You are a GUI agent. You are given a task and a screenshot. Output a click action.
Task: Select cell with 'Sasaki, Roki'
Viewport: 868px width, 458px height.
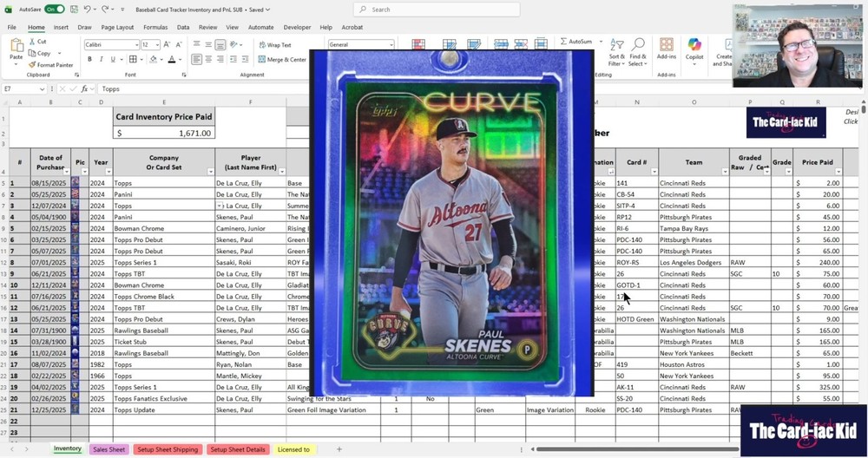(250, 262)
